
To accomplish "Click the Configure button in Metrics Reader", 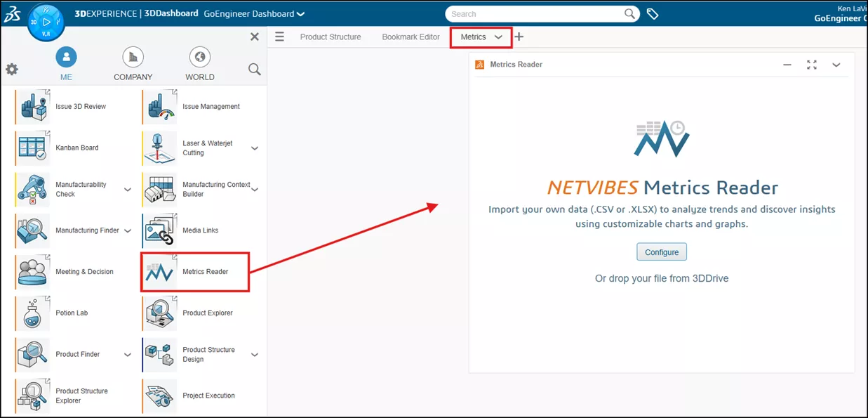I will click(x=660, y=252).
